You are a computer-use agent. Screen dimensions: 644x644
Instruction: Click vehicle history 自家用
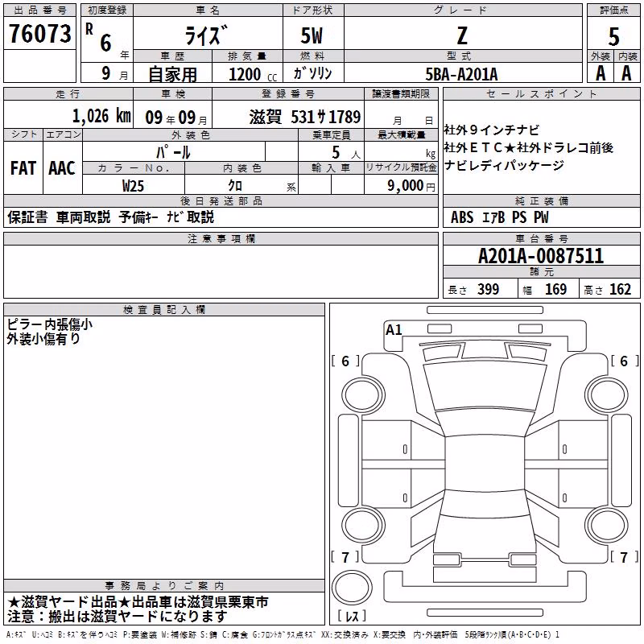pos(172,74)
